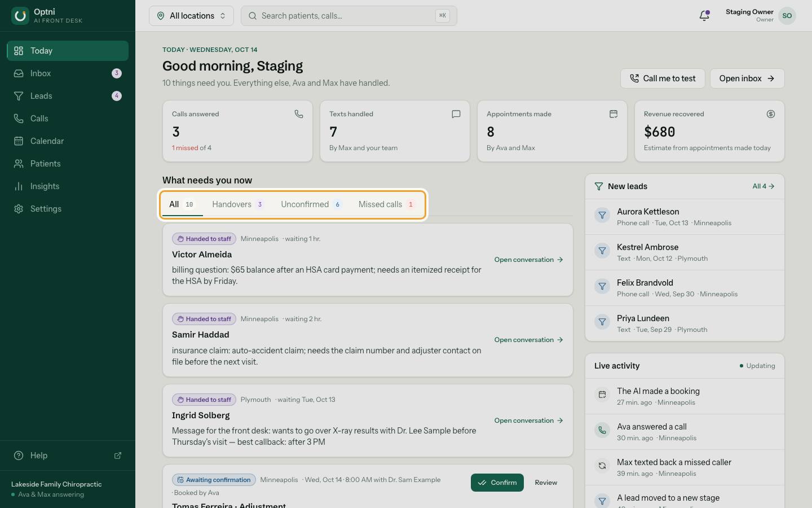Select the All tab
Screen dimensions: 812x508
pyautogui.click(x=182, y=204)
